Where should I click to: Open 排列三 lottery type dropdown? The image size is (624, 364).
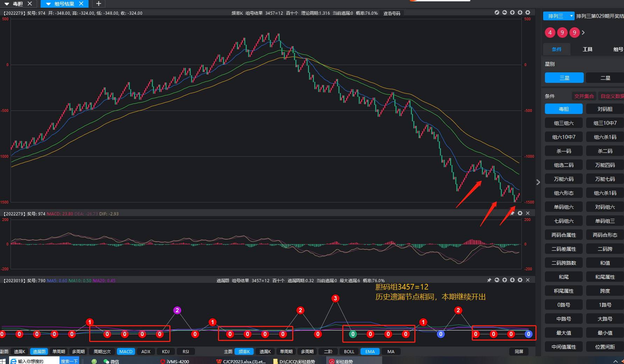coord(559,16)
